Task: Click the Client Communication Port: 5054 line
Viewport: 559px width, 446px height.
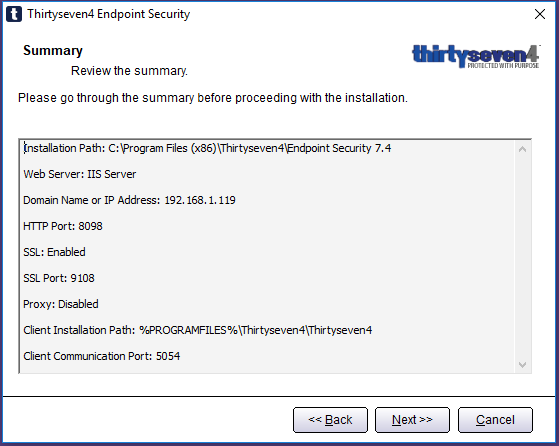Action: coord(102,357)
